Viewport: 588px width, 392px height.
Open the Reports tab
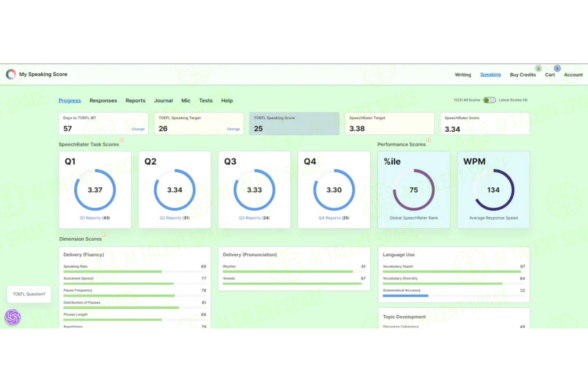pyautogui.click(x=135, y=101)
